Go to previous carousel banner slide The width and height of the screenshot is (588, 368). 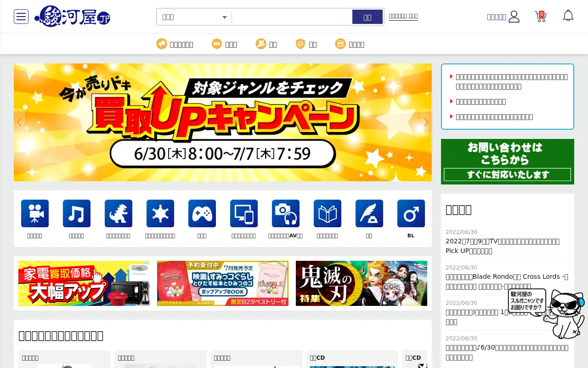pos(19,122)
